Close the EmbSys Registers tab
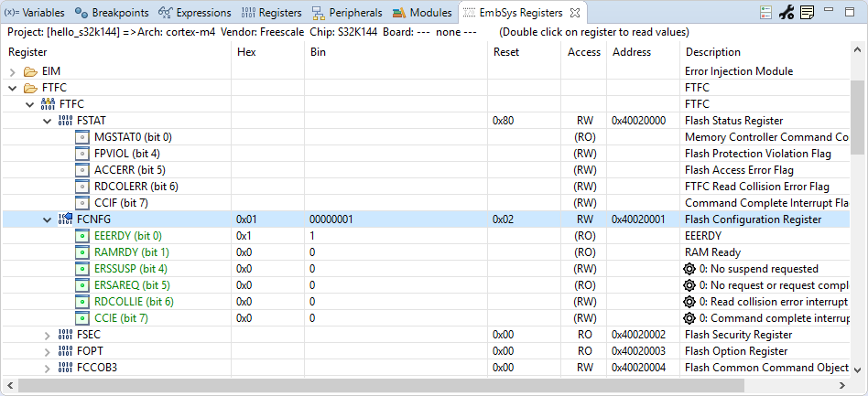Viewport: 868px width, 396px height. coord(575,12)
